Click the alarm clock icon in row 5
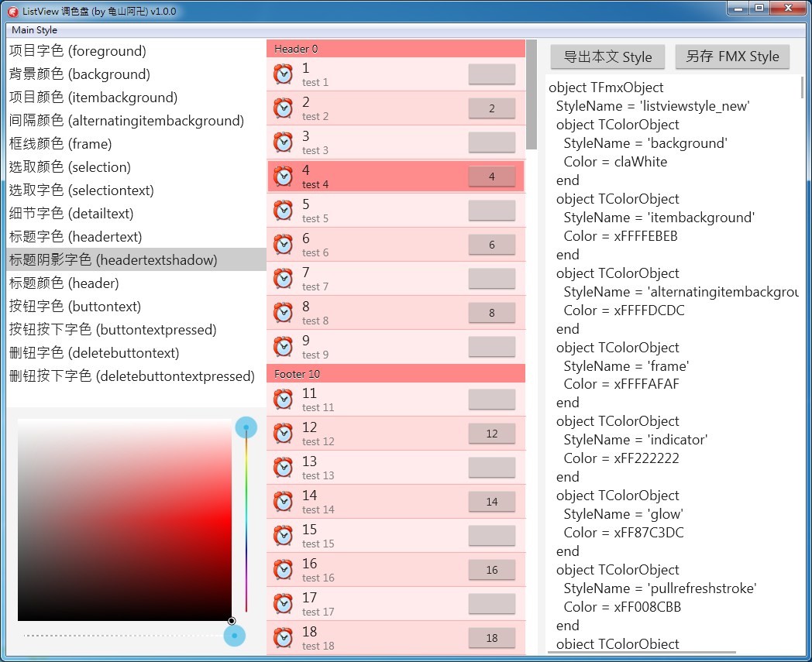The width and height of the screenshot is (812, 662). pyautogui.click(x=284, y=211)
